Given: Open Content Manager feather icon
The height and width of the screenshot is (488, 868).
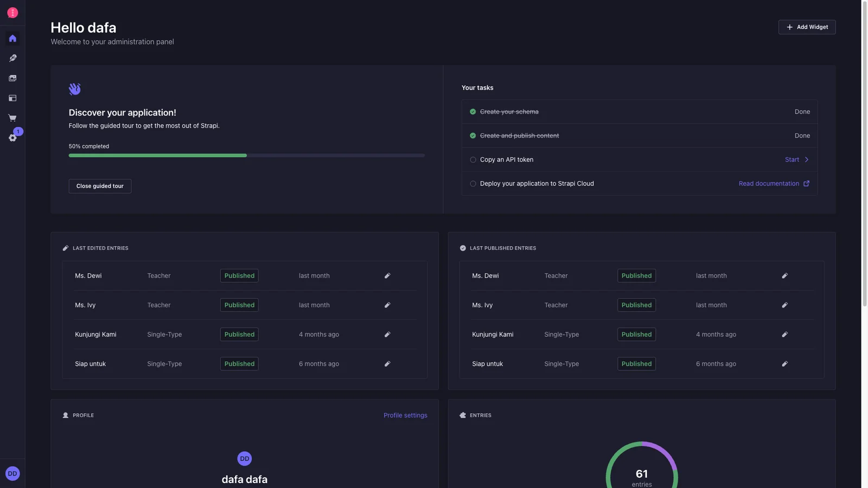Looking at the screenshot, I should pyautogui.click(x=12, y=58).
